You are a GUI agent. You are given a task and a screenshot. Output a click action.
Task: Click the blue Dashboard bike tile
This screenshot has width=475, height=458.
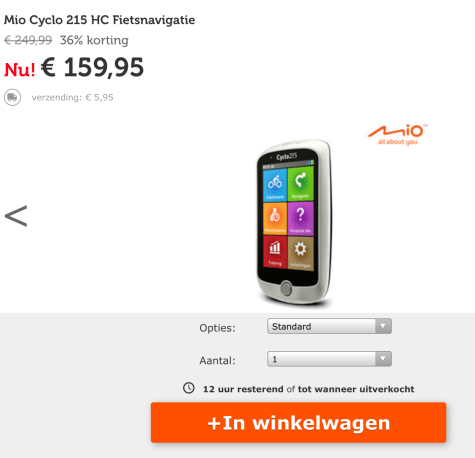coord(275,185)
